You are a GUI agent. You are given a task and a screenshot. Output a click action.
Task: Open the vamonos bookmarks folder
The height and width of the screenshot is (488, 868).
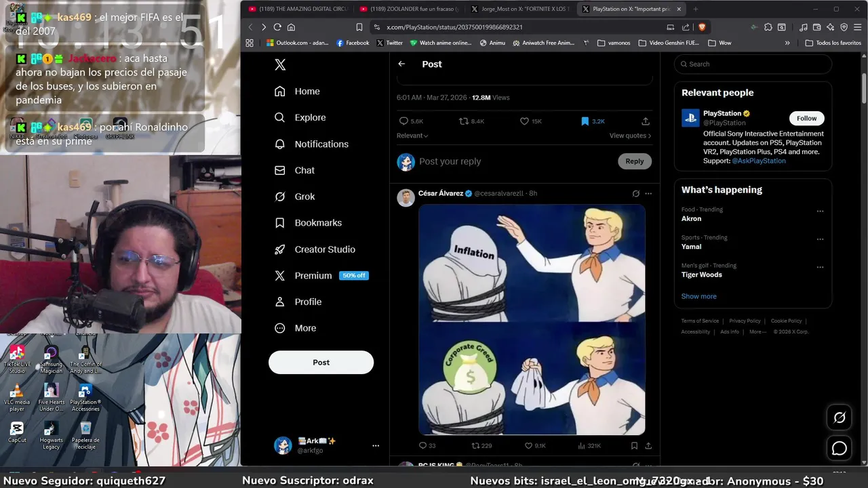[614, 43]
